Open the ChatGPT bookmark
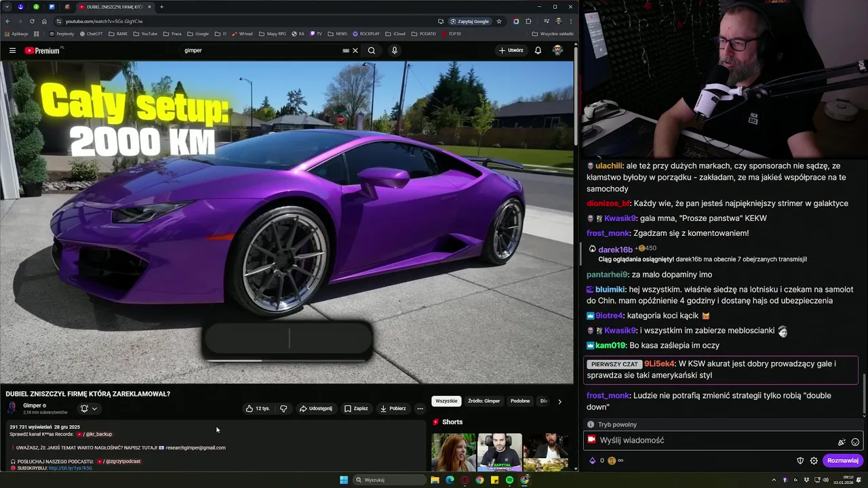 (91, 33)
